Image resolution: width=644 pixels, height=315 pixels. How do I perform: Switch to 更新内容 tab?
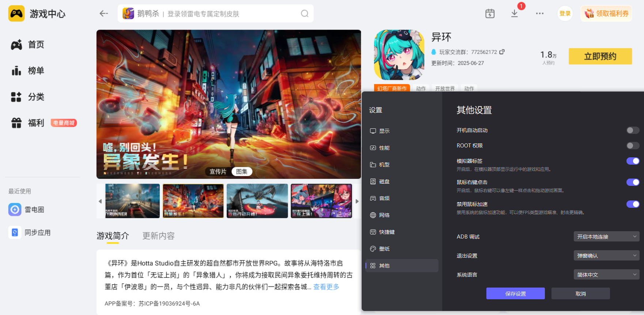[x=158, y=236]
